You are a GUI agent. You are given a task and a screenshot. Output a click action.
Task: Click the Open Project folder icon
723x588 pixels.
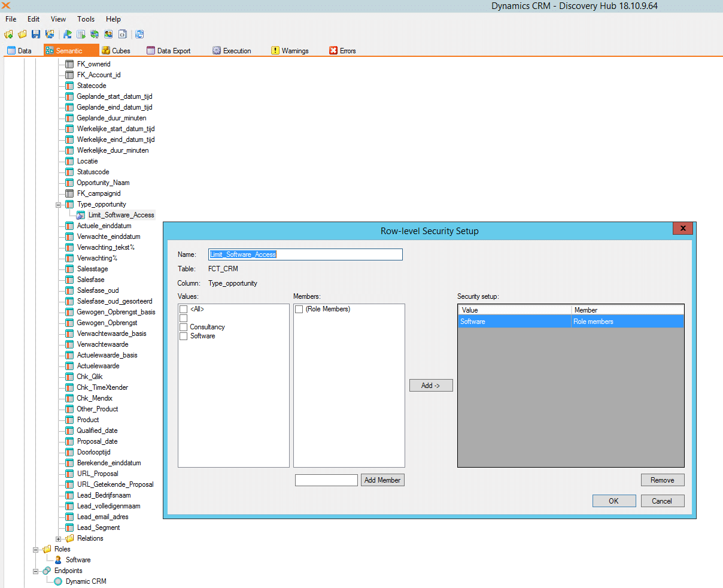point(22,34)
